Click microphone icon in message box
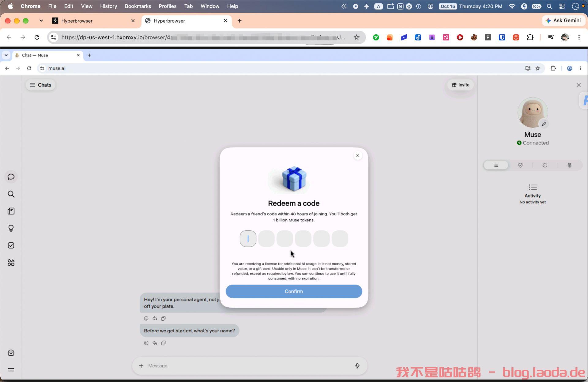 click(x=357, y=365)
